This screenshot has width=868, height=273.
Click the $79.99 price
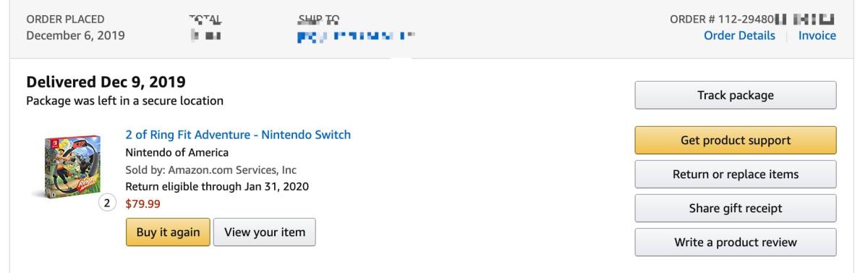[143, 203]
